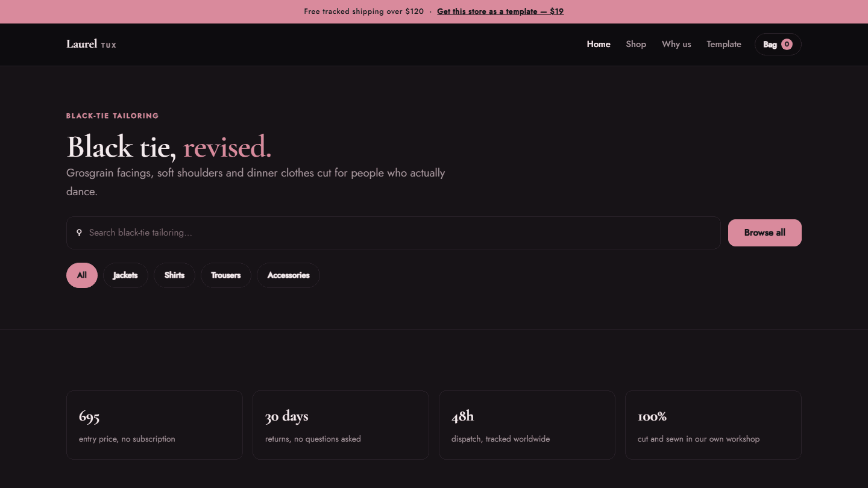Open the Template nav item
Viewport: 868px width, 488px height.
(724, 44)
